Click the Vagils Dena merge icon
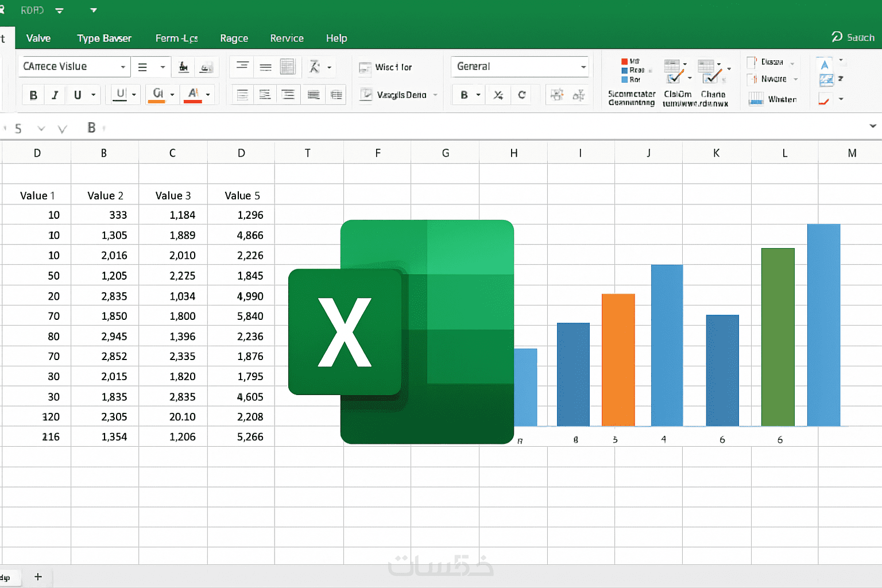The width and height of the screenshot is (882, 588). pyautogui.click(x=366, y=94)
